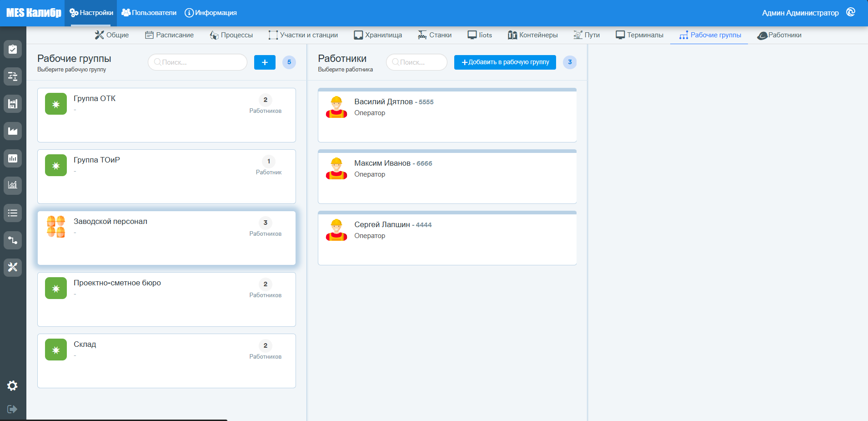868x421 pixels.
Task: Open the Gantt schedule sidebar icon
Action: 13,76
